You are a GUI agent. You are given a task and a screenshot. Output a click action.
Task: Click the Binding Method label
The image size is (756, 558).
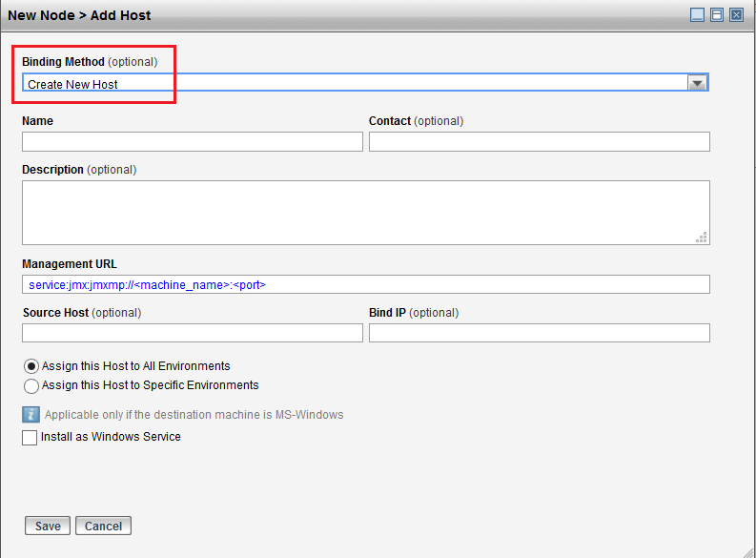pos(63,62)
